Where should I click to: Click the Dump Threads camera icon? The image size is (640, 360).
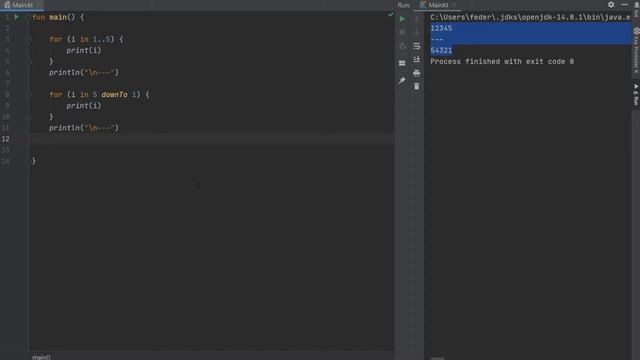[402, 46]
